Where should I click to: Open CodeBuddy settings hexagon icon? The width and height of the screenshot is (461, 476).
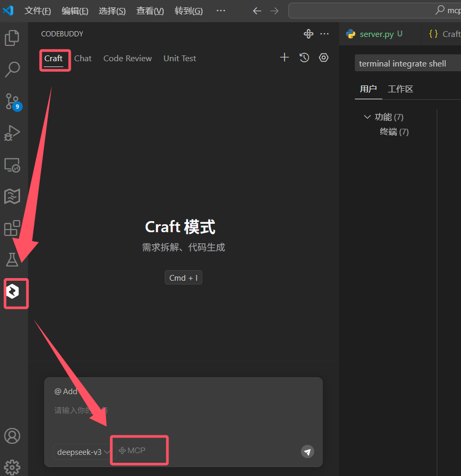coord(324,58)
